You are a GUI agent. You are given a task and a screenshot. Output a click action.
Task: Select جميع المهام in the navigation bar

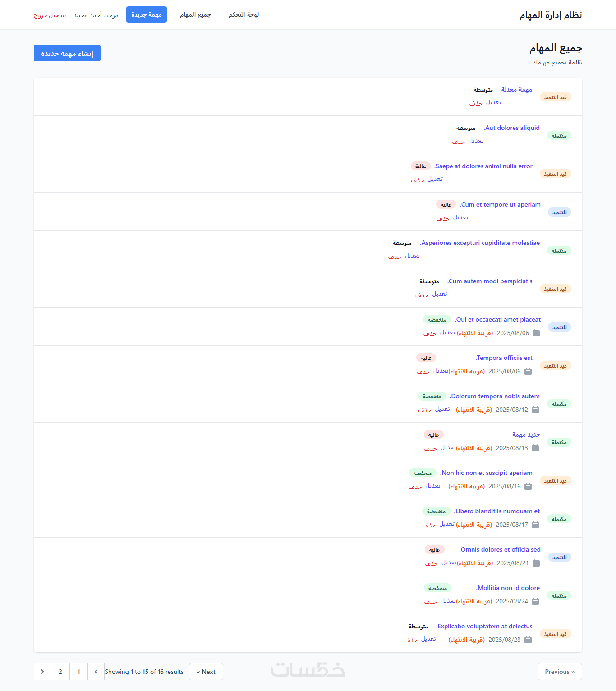(x=195, y=15)
